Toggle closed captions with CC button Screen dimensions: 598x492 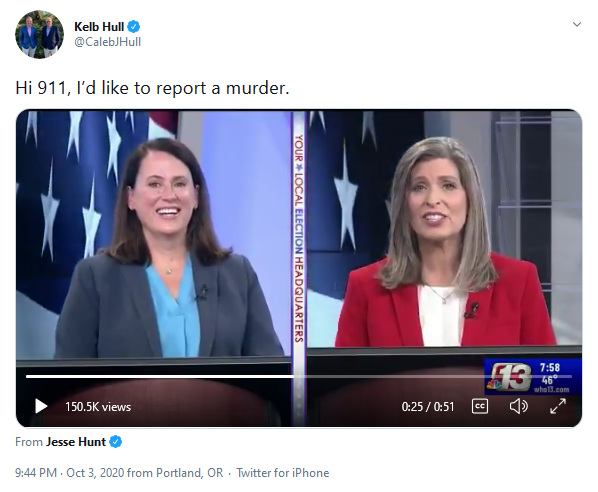point(480,406)
